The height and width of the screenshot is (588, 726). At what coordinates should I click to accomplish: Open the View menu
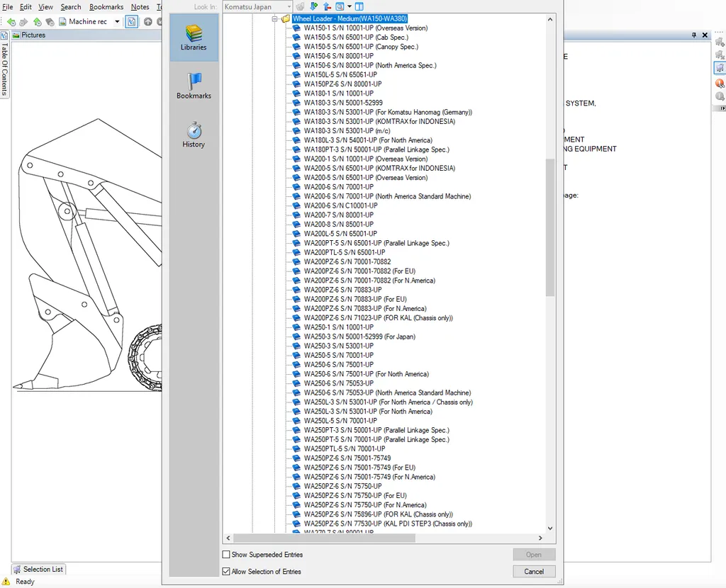pyautogui.click(x=45, y=7)
